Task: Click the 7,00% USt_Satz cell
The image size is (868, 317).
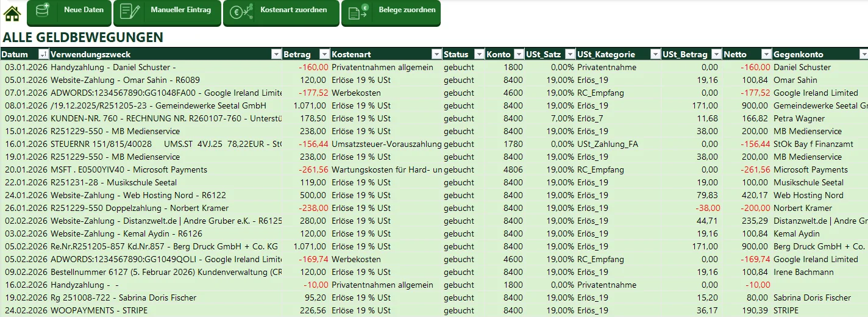Action: coord(550,118)
